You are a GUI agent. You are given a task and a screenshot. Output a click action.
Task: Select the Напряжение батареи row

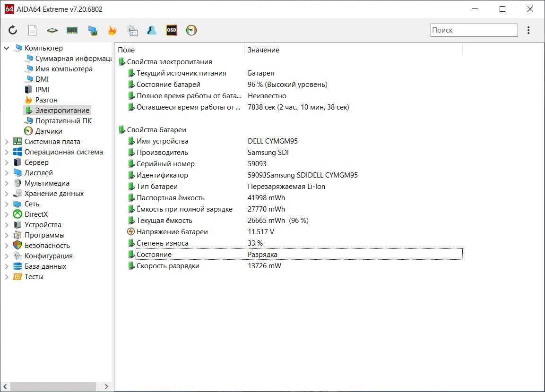pos(295,232)
